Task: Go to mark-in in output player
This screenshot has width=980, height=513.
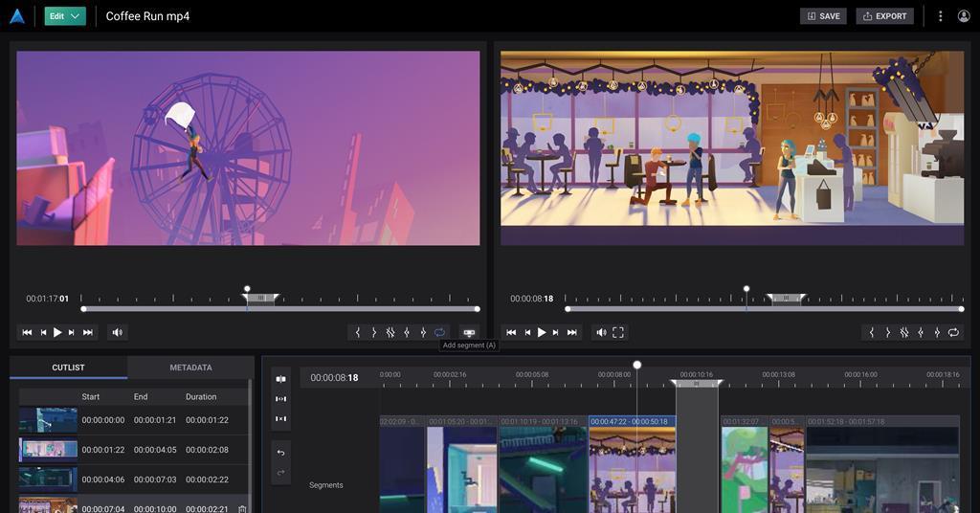Action: point(921,332)
